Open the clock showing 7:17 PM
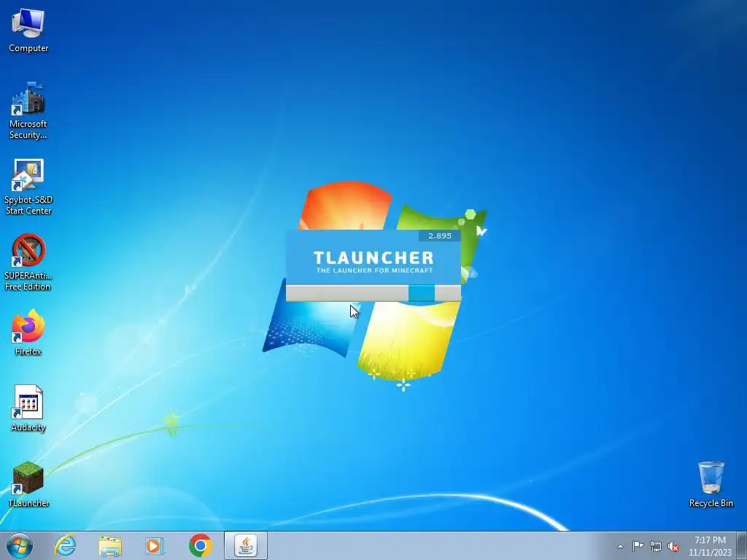 [710, 545]
